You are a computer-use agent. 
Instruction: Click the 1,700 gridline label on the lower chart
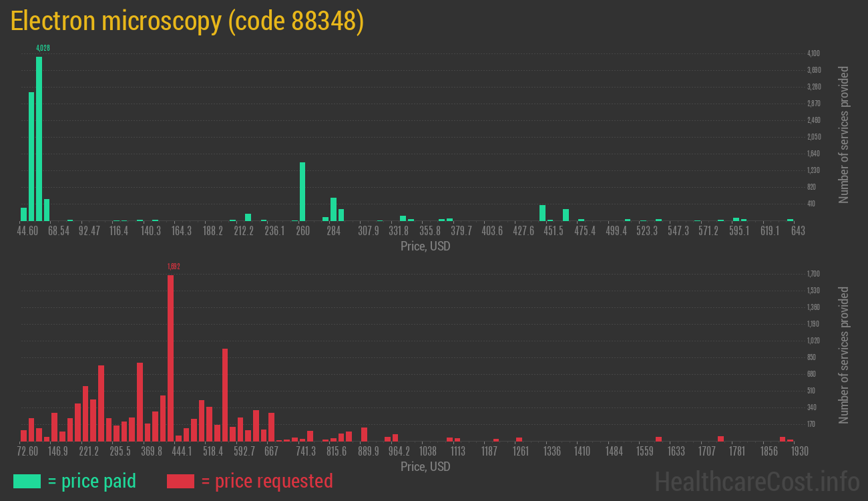pyautogui.click(x=813, y=274)
